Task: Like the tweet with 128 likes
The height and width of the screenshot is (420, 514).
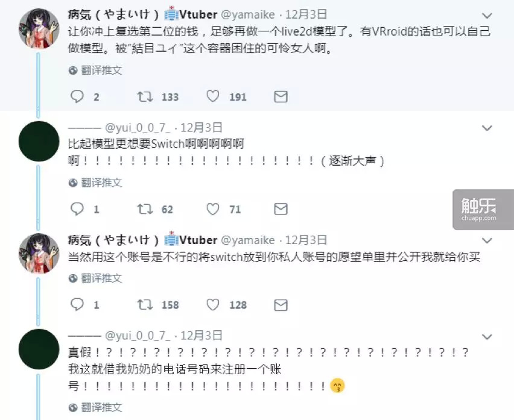Action: tap(213, 305)
